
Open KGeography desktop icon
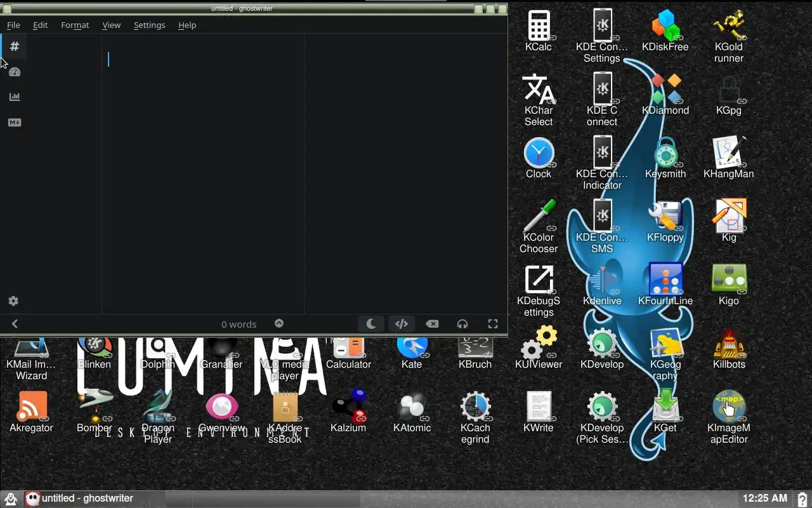[665, 354]
